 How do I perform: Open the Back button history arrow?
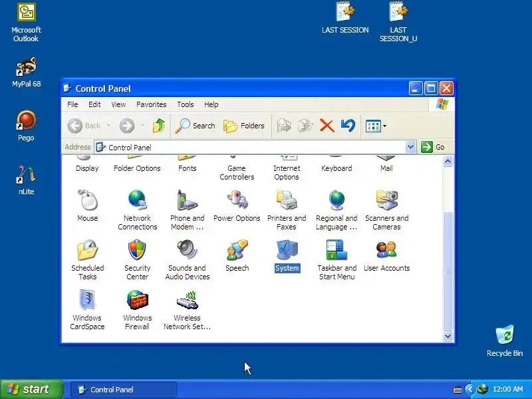tap(108, 126)
